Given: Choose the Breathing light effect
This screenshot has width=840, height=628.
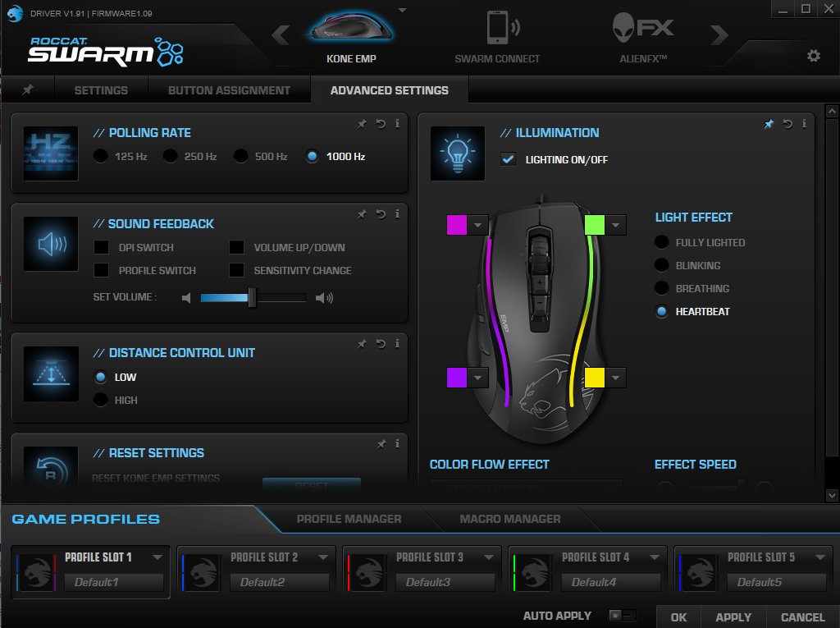Looking at the screenshot, I should 662,288.
